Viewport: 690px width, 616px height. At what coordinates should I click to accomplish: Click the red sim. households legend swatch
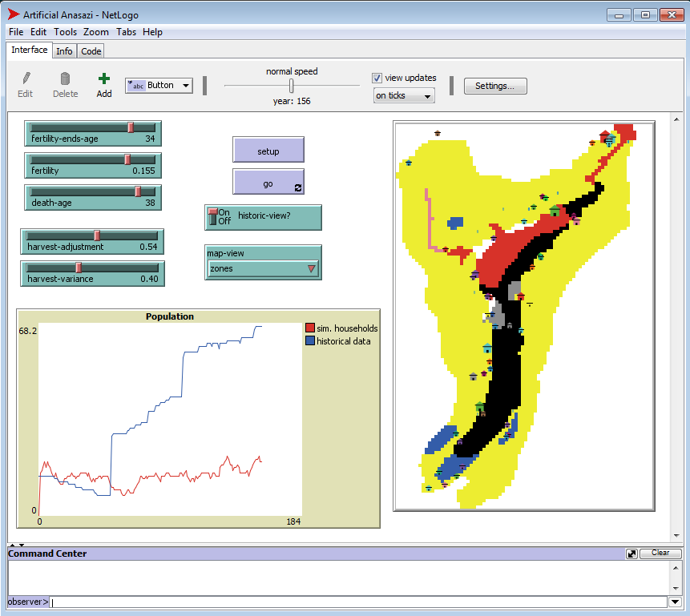310,328
